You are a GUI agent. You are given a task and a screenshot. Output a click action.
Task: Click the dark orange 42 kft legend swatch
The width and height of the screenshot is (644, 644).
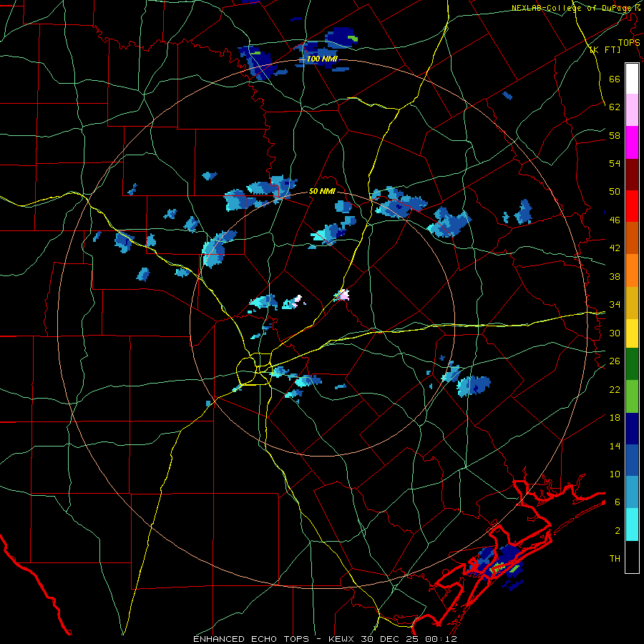click(632, 238)
